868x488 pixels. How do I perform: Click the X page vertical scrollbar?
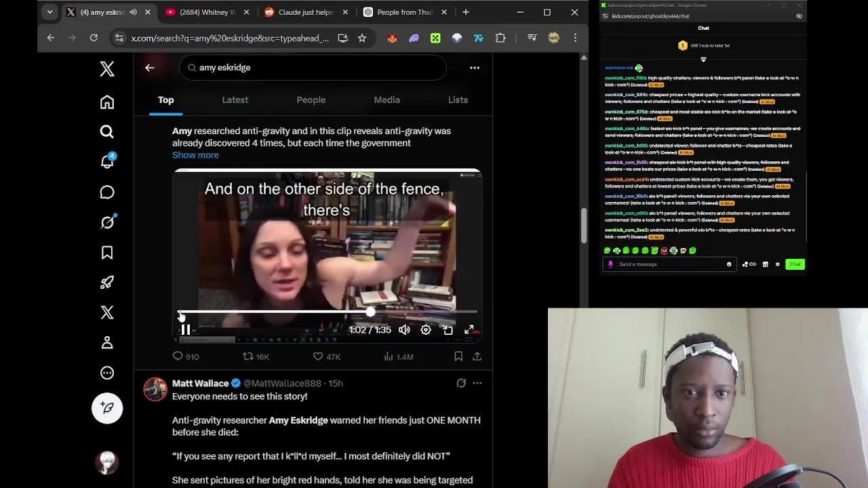tap(584, 226)
